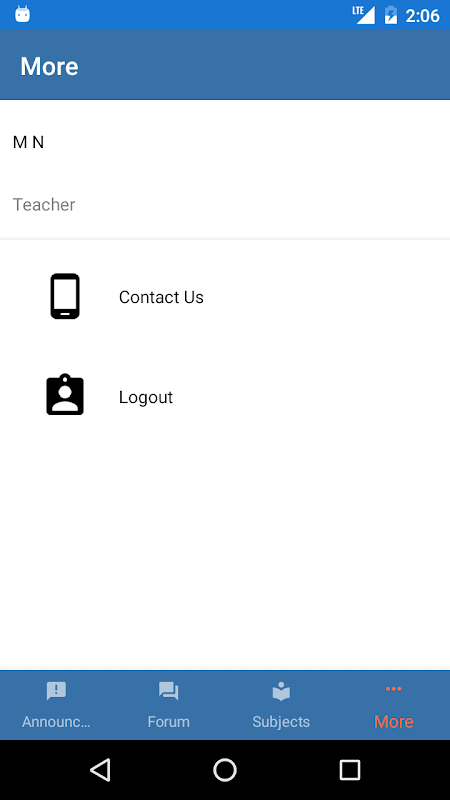Tap the Android debug icon in status bar
The width and height of the screenshot is (450, 800).
pyautogui.click(x=22, y=14)
